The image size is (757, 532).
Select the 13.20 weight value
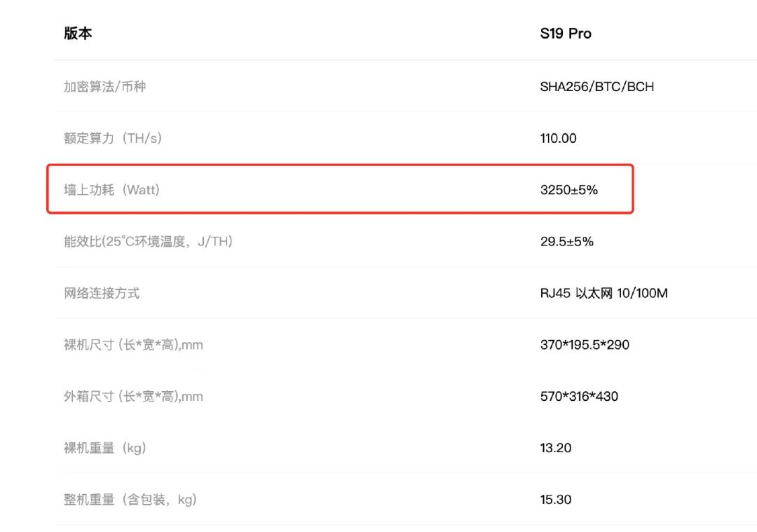point(556,448)
